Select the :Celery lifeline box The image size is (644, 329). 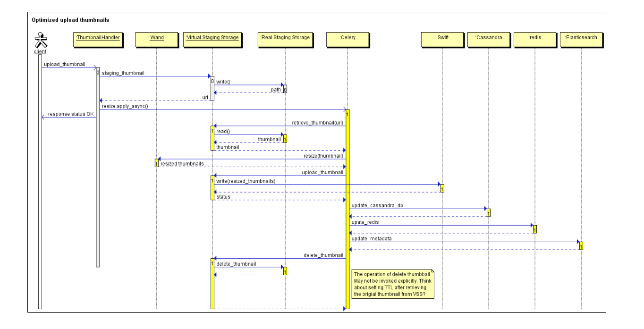click(x=347, y=37)
